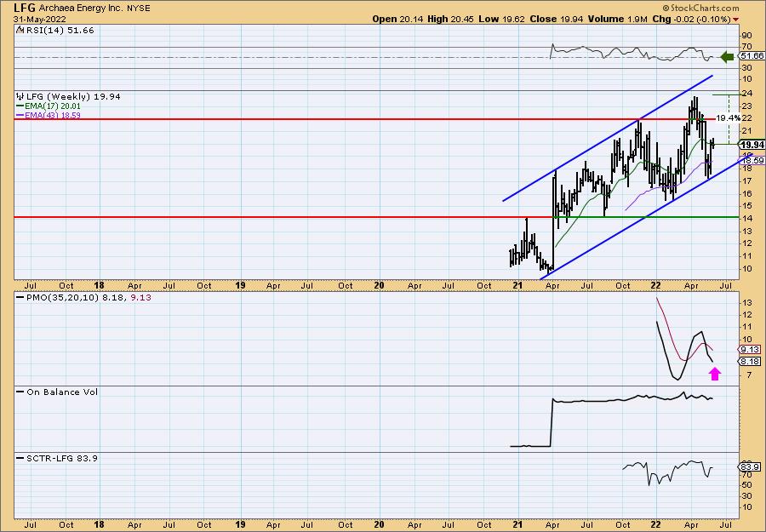This screenshot has width=766, height=532.
Task: Click the 19.4% target annotation label
Action: (x=728, y=118)
